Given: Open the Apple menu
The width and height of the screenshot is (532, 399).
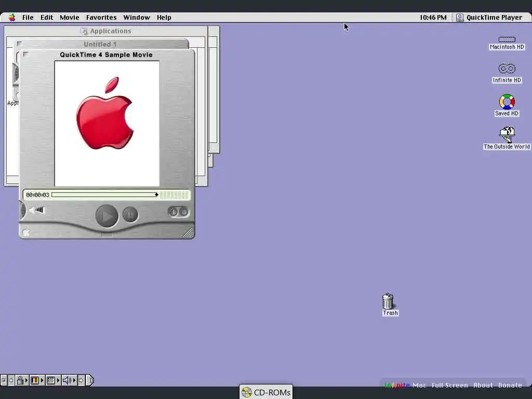Looking at the screenshot, I should (x=12, y=17).
